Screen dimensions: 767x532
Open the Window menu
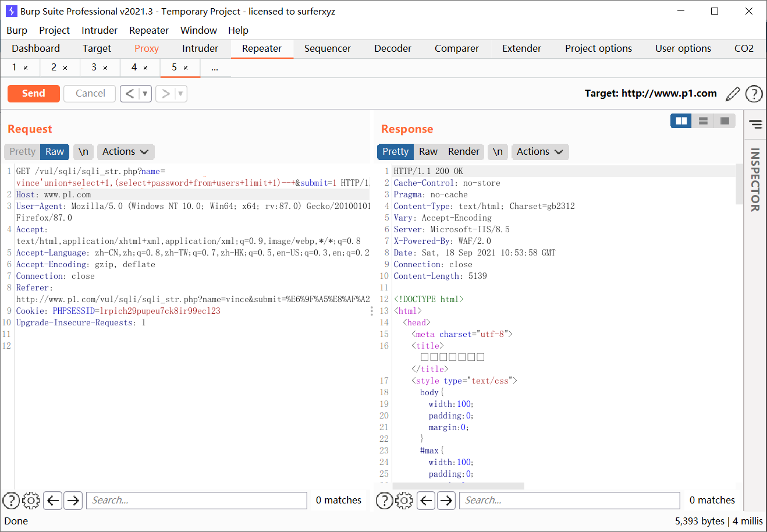click(198, 30)
